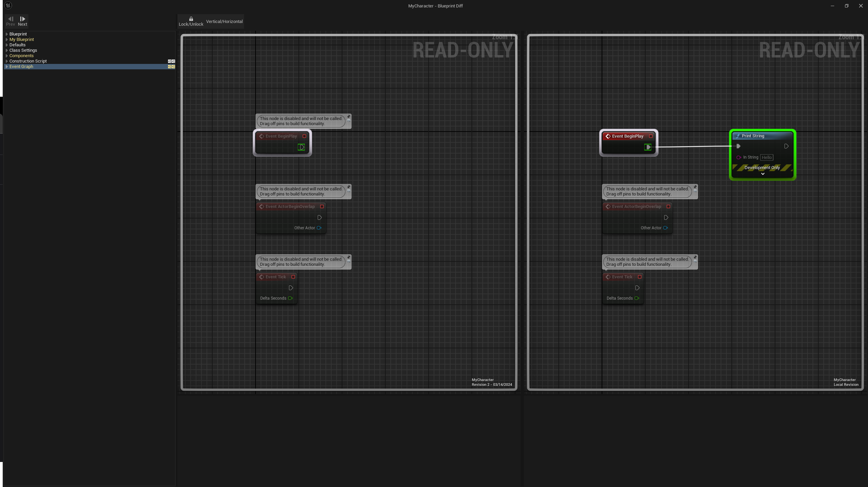The image size is (868, 487).
Task: Click ActorBeginOverlap exec pin in right graph
Action: 666,217
